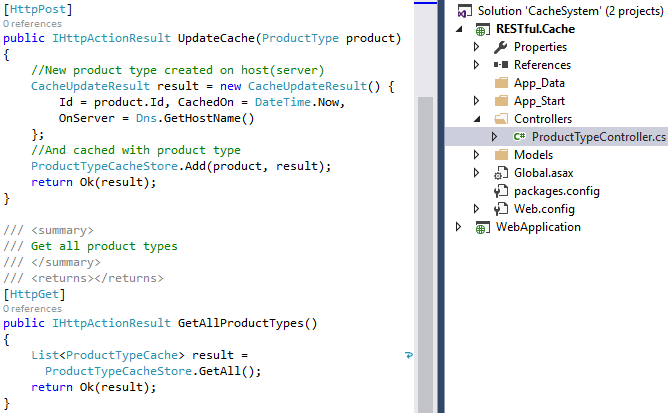This screenshot has width=668, height=413.
Task: Select the References item
Action: pyautogui.click(x=542, y=65)
